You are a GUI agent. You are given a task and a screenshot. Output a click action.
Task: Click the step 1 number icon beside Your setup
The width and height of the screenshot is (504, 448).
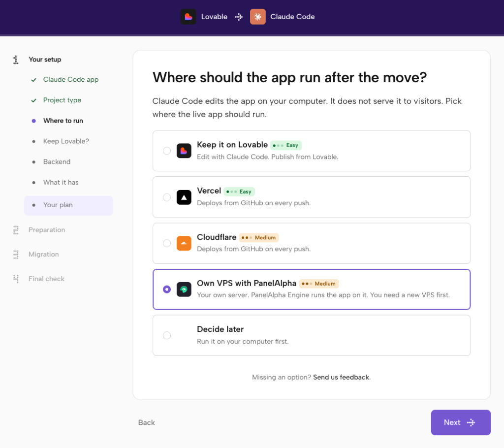coord(15,60)
